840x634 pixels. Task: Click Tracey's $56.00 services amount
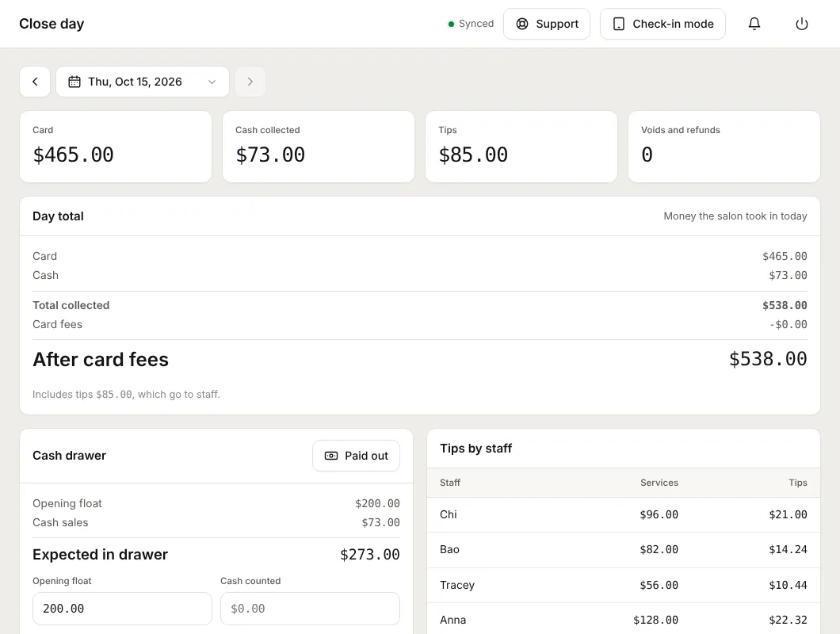coord(659,585)
